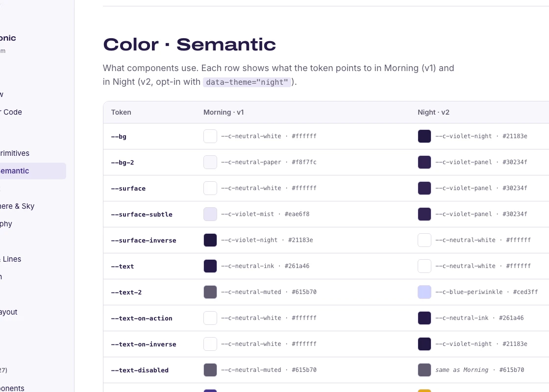Click the --bg-2 token name
Viewport: 549px width, 392px height.
coord(123,162)
